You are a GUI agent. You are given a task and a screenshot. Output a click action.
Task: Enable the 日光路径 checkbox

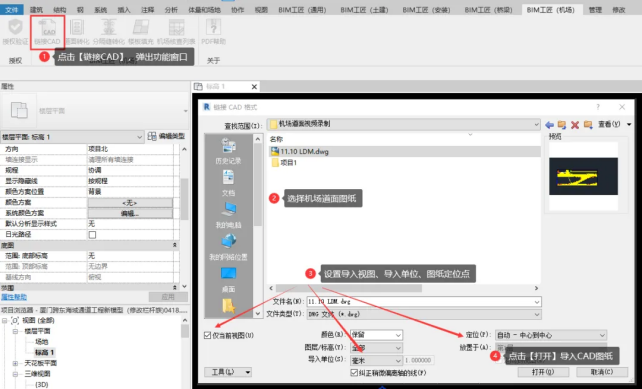point(93,235)
